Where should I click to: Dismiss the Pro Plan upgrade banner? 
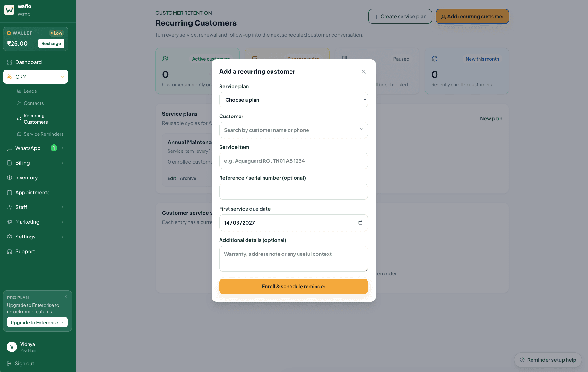point(65,297)
